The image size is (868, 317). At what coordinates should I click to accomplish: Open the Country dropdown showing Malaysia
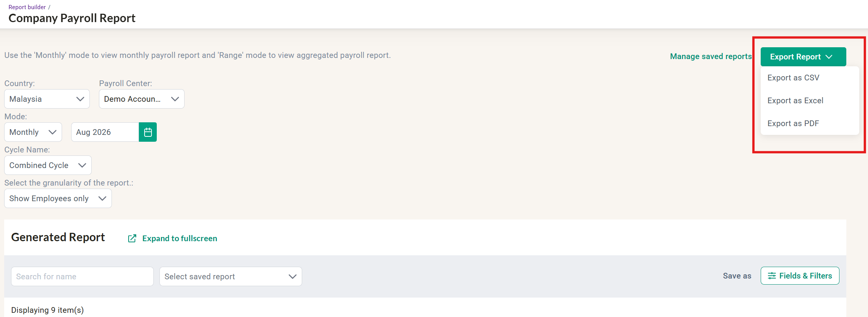[47, 99]
